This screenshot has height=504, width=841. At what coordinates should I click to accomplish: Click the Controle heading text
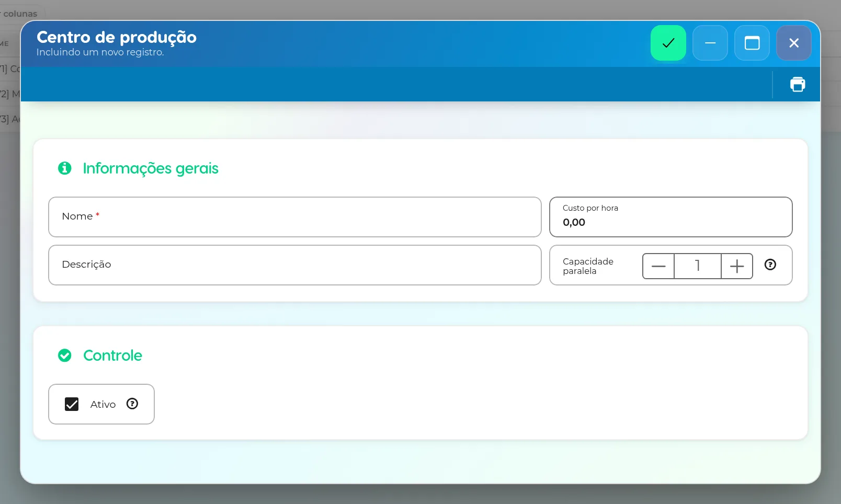coord(112,356)
